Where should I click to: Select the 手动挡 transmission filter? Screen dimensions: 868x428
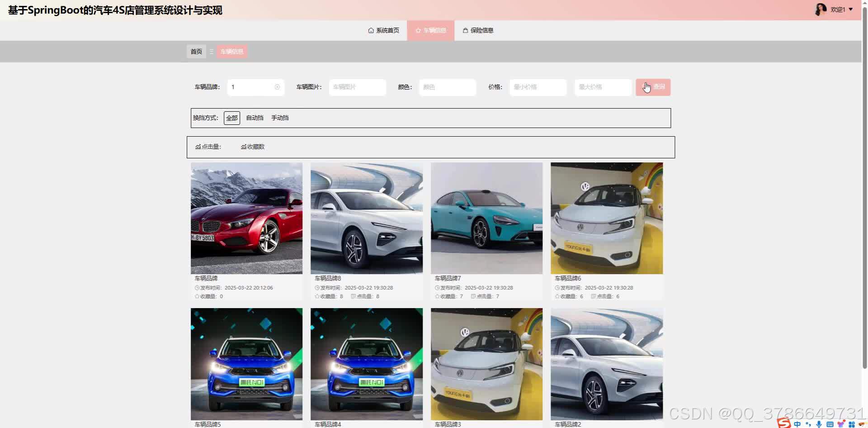(x=279, y=118)
